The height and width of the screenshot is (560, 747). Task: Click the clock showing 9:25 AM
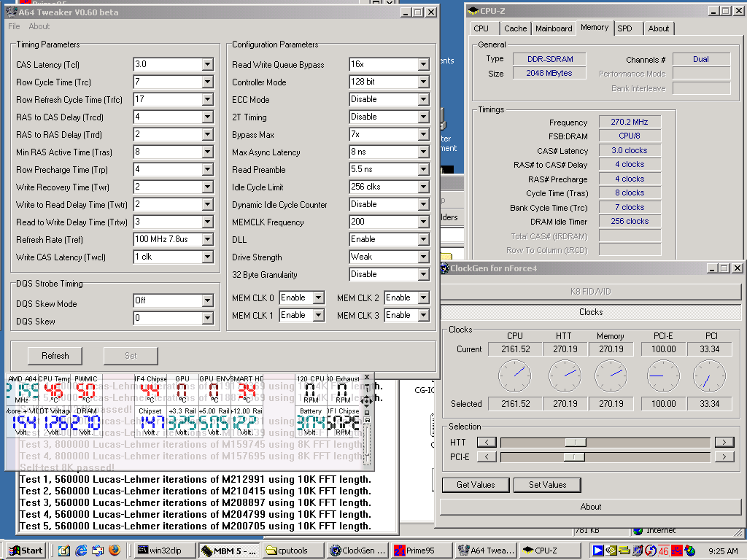click(723, 551)
